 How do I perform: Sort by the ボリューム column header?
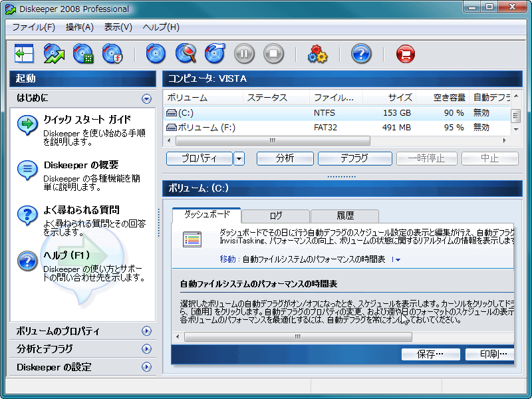point(203,98)
